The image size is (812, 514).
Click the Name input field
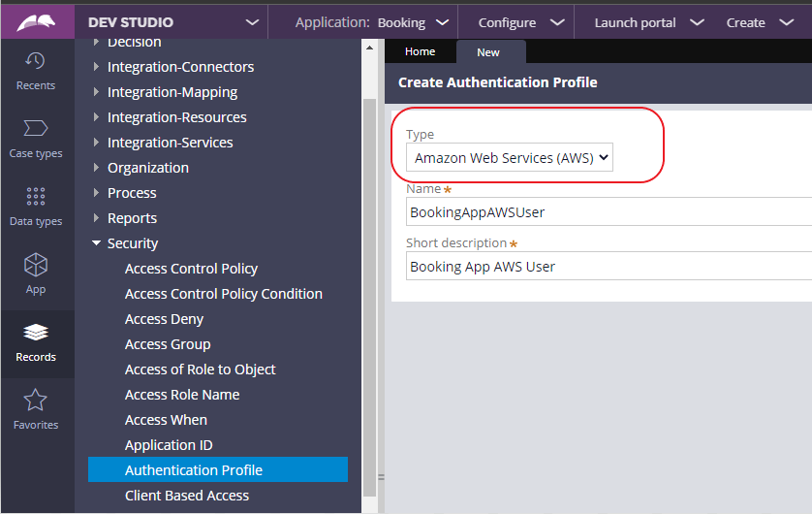[609, 211]
